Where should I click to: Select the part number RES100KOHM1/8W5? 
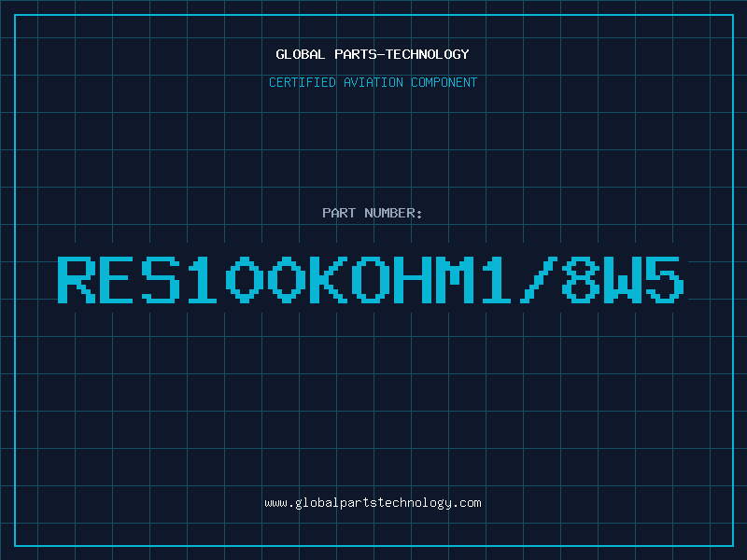point(371,280)
